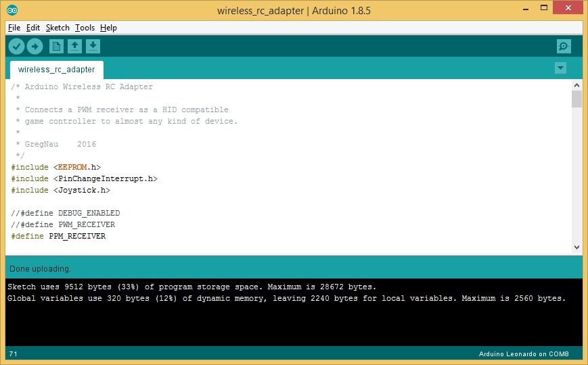Click the '#define PPM_RECEIVER' line

point(58,237)
